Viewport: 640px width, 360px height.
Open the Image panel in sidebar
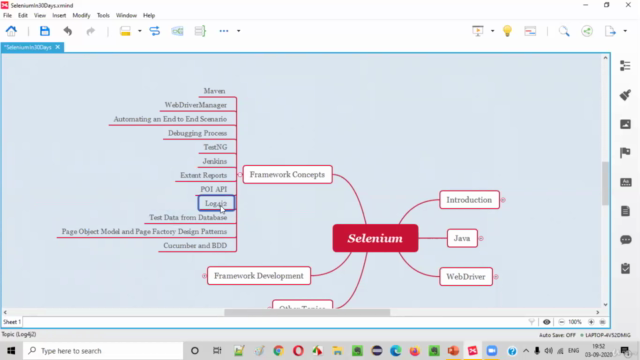[x=625, y=124]
